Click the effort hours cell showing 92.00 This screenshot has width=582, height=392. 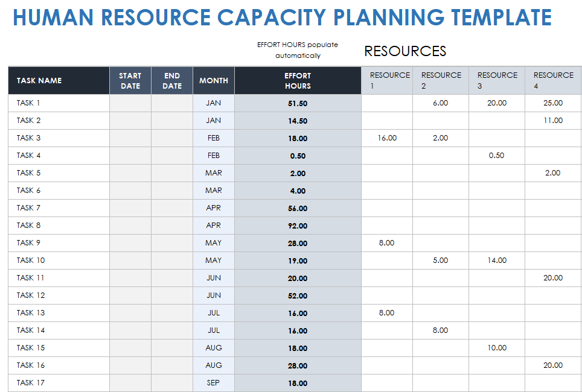[x=298, y=226]
